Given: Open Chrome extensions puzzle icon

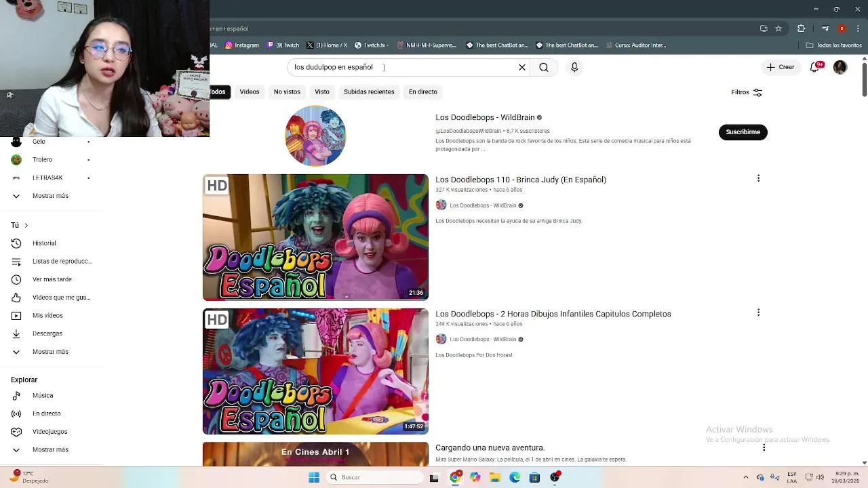Looking at the screenshot, I should (x=801, y=28).
